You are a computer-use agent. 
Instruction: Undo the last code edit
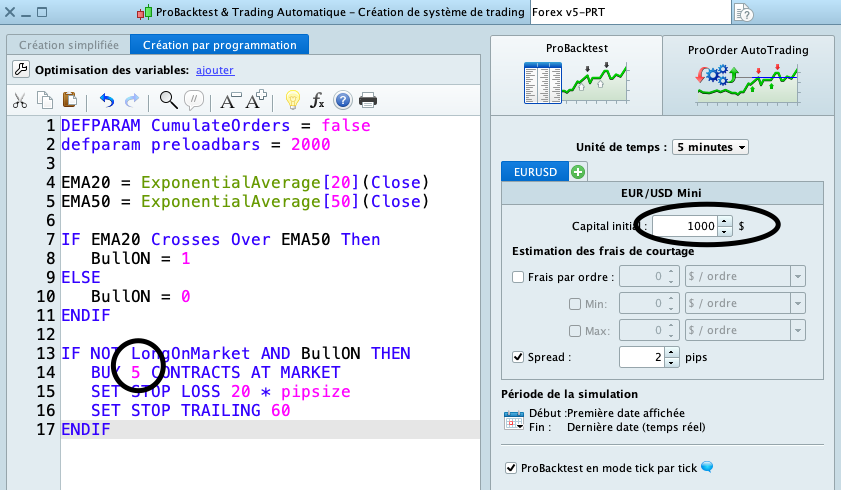(x=107, y=100)
